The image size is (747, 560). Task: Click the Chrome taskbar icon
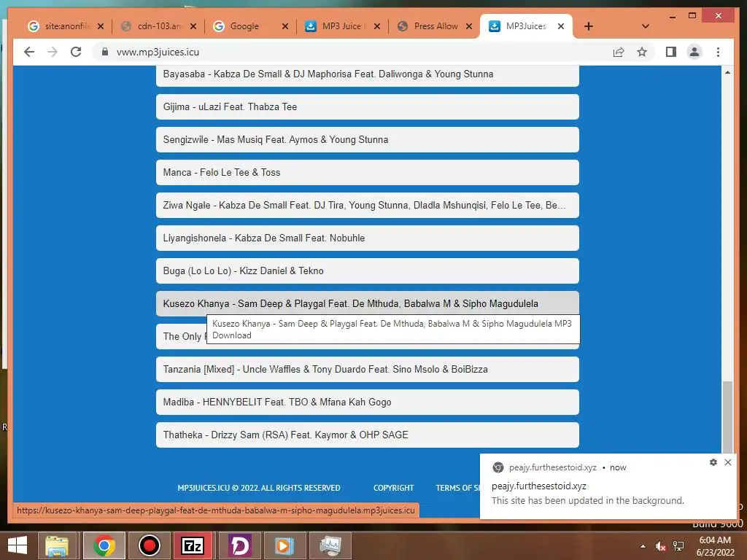point(104,545)
